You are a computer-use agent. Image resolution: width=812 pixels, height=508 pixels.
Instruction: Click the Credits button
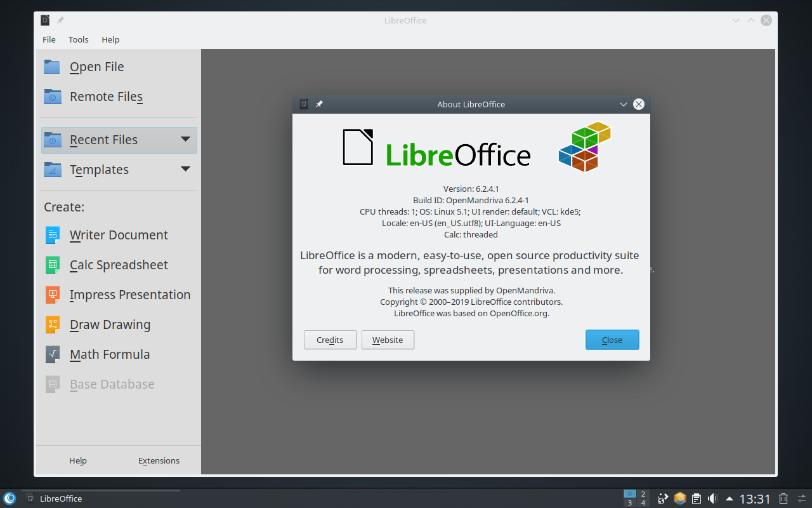pyautogui.click(x=330, y=340)
